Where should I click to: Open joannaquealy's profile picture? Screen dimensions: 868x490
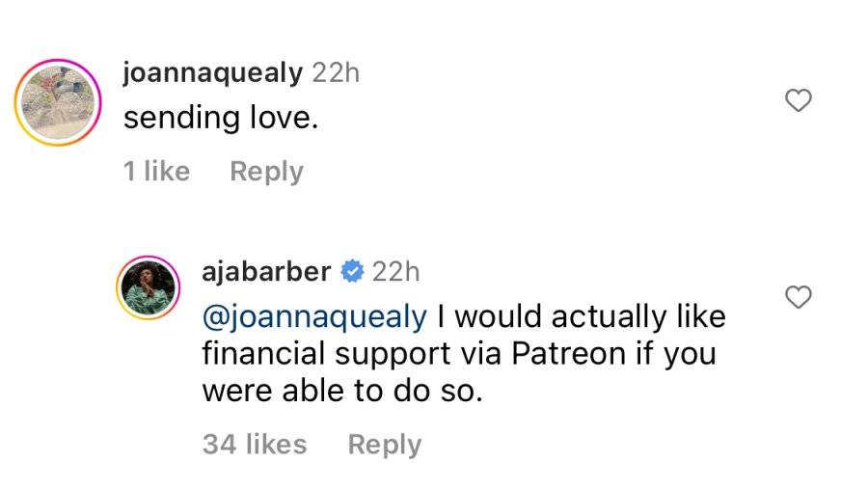tap(58, 102)
